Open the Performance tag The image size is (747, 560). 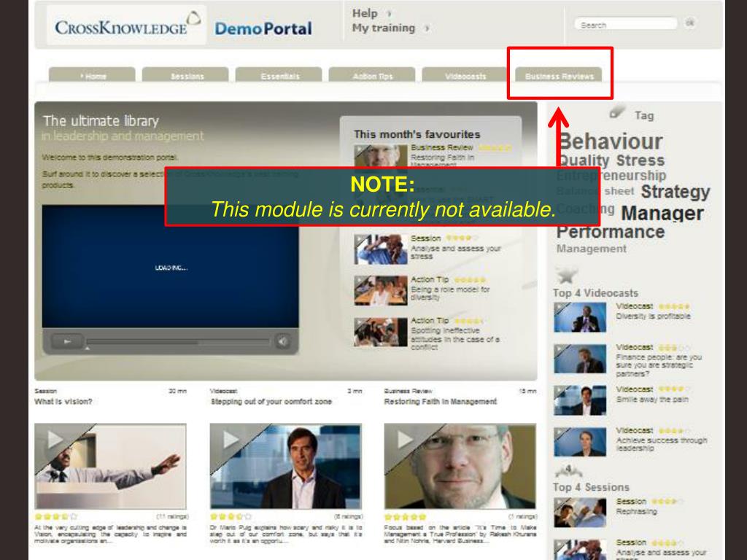[611, 232]
